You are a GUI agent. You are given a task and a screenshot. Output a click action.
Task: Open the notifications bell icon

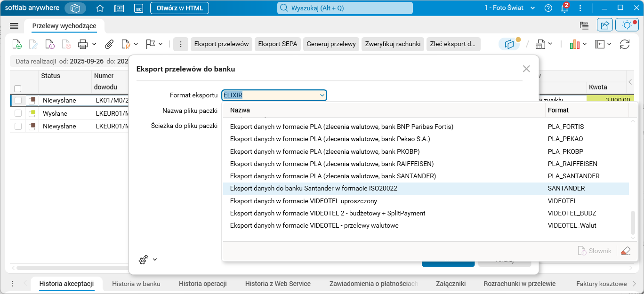[x=564, y=8]
